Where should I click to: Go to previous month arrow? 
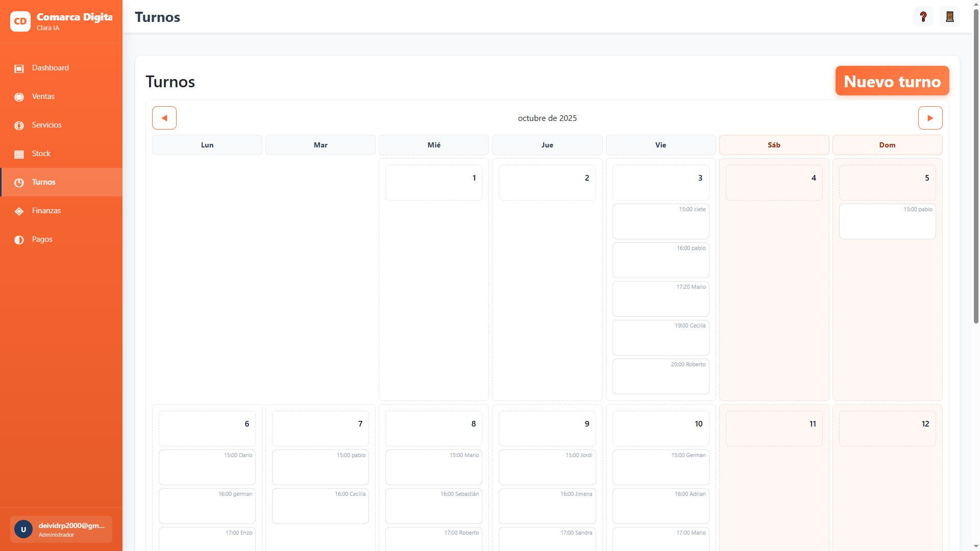pyautogui.click(x=164, y=118)
